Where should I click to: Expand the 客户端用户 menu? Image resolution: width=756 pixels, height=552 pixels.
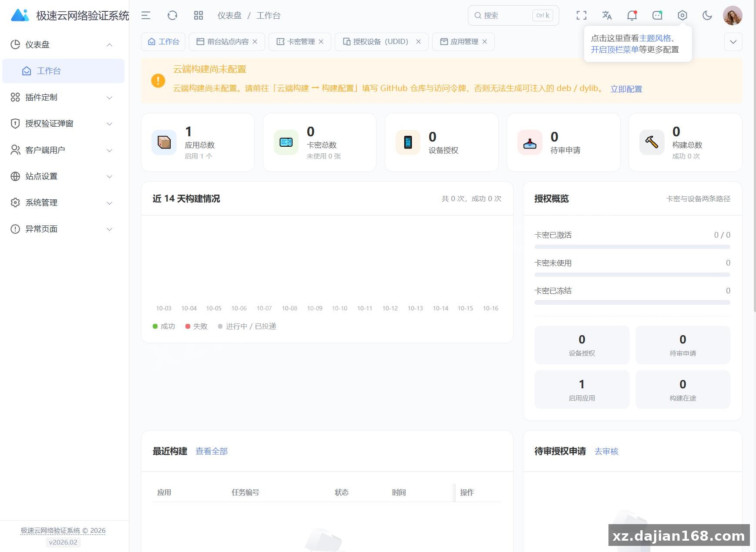(63, 150)
